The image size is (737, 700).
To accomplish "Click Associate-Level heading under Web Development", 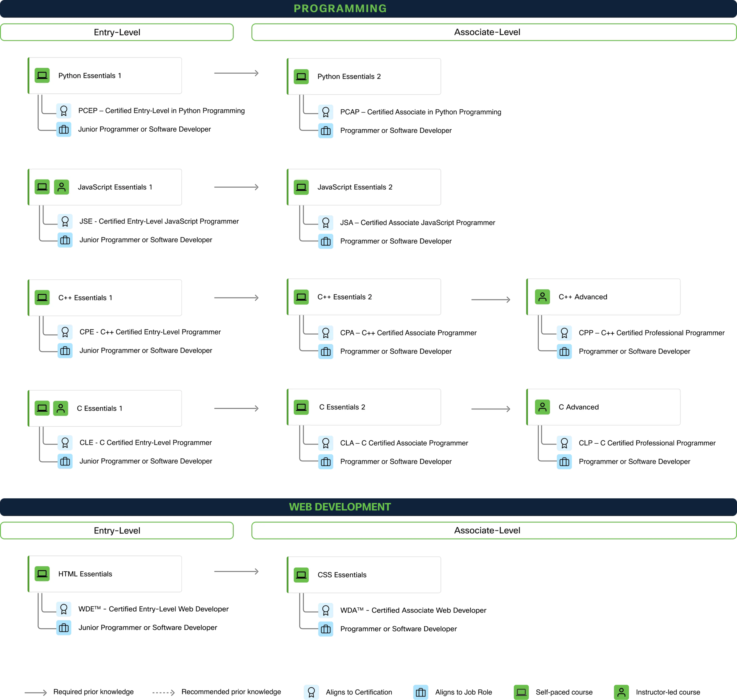I will click(x=487, y=530).
